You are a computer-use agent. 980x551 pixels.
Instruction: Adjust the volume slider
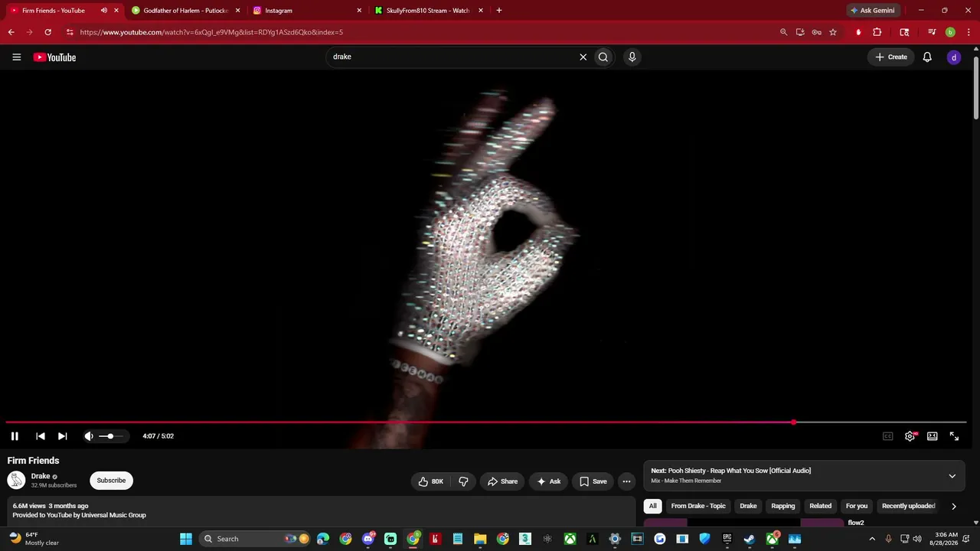[x=110, y=436]
